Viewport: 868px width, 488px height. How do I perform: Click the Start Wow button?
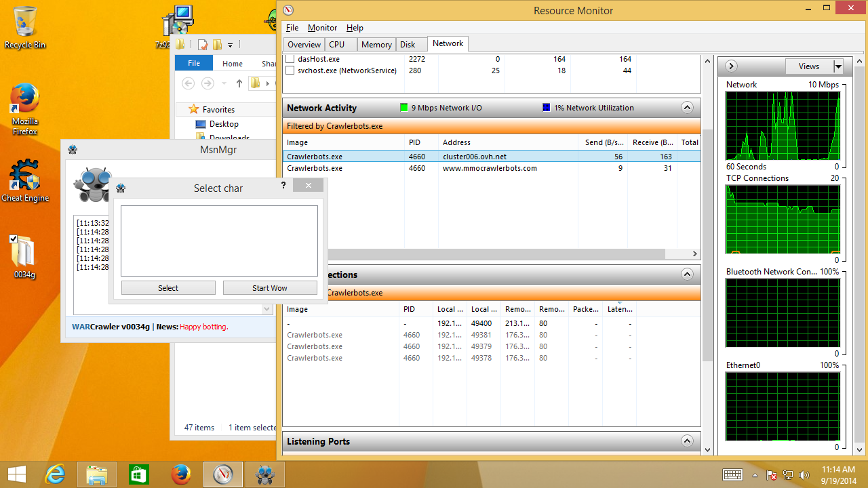pos(269,288)
